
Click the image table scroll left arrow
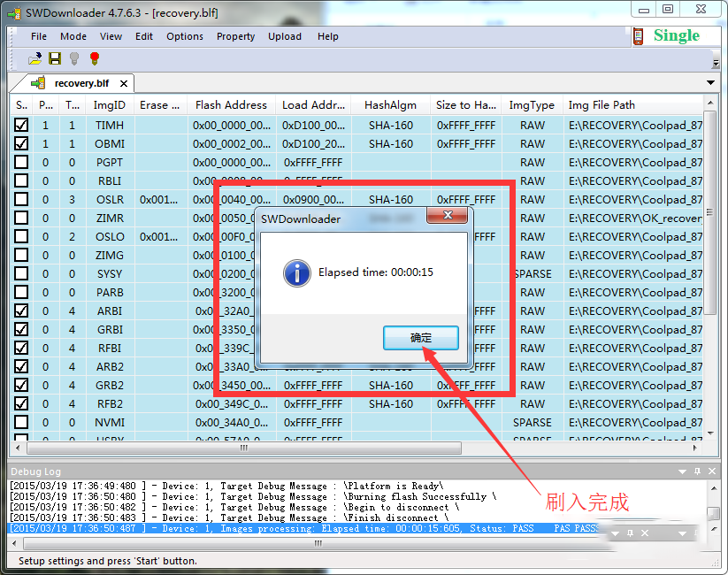[18, 448]
